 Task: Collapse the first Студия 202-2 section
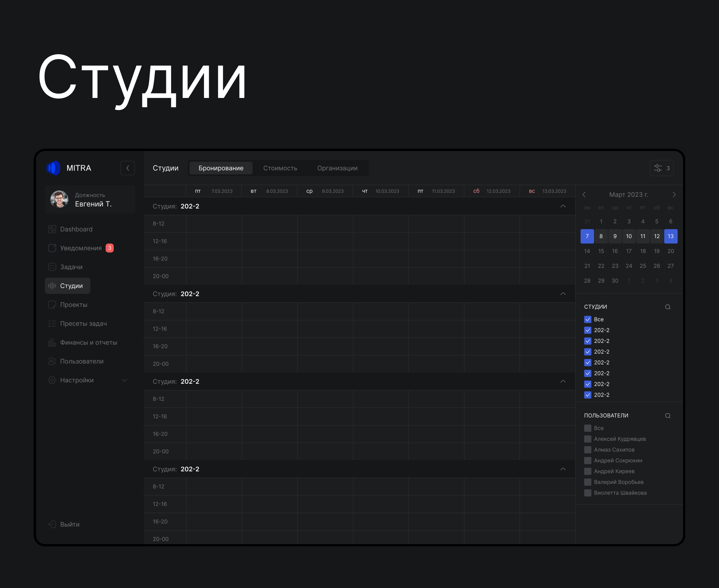(563, 206)
